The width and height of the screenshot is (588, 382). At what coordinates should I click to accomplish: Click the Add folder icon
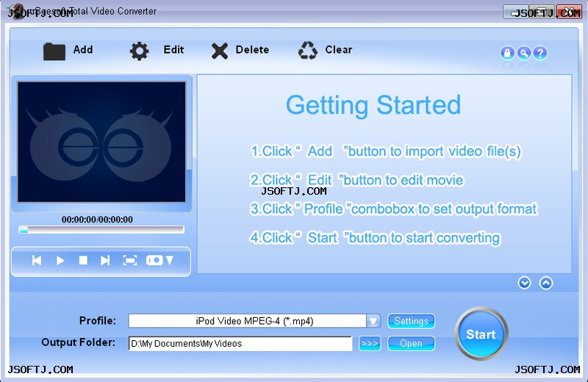pos(54,51)
